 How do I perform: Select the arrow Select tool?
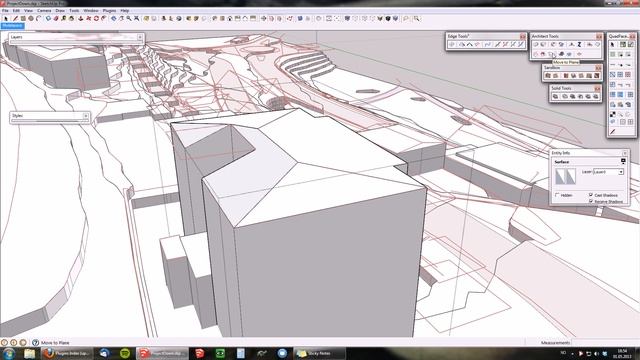(5, 18)
